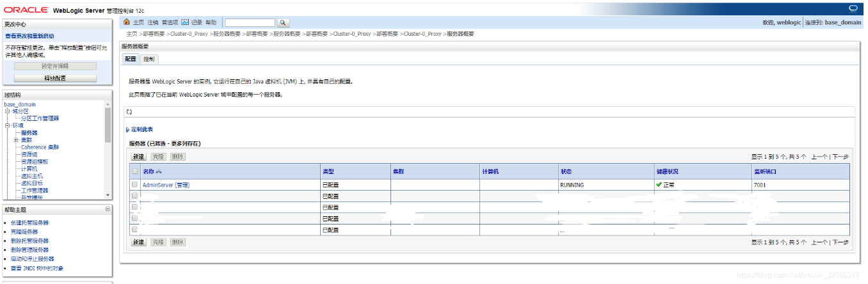Open help link 创建托管服务器
This screenshot has height=284, width=868.
[29, 223]
